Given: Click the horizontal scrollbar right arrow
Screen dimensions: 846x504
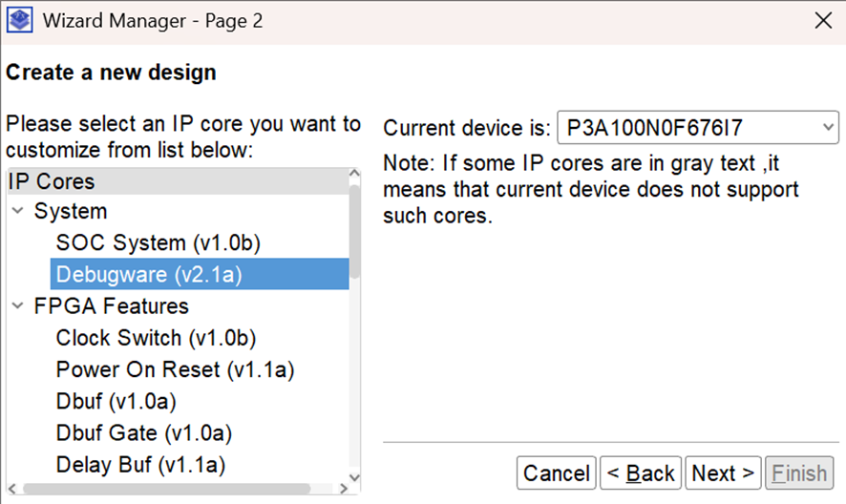Looking at the screenshot, I should pos(344,489).
